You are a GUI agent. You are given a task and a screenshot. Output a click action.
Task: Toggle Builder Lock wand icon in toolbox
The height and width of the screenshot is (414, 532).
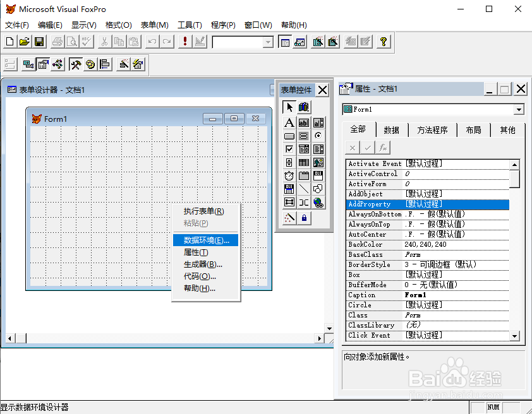tap(289, 218)
